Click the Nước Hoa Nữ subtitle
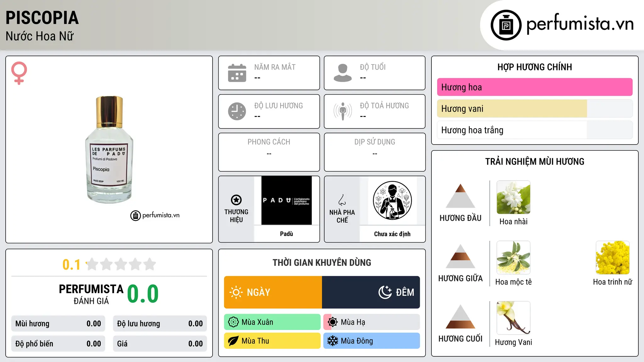The image size is (644, 362). 40,36
